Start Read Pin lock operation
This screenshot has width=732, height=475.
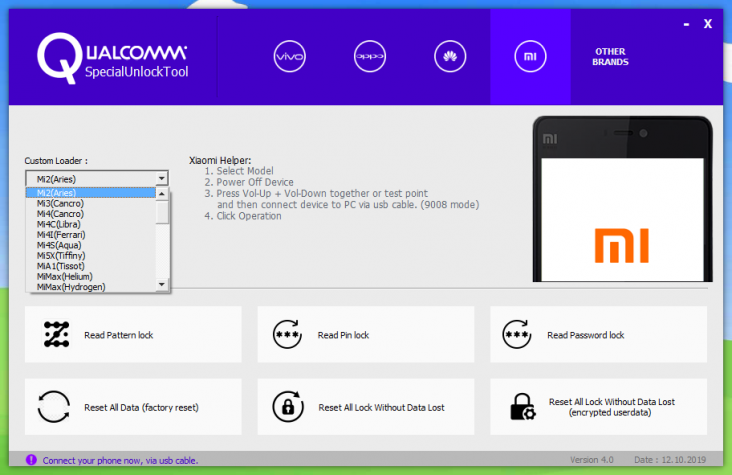(366, 334)
